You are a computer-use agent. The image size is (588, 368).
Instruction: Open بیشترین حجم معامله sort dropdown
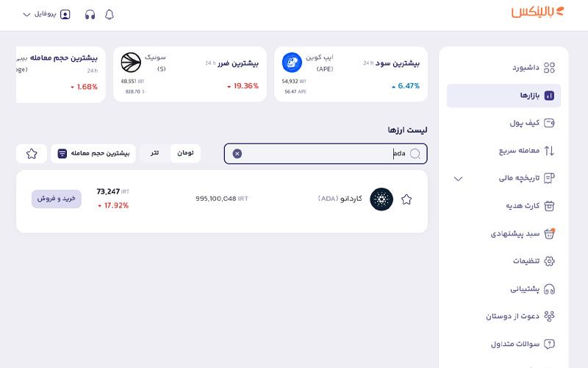coord(93,154)
